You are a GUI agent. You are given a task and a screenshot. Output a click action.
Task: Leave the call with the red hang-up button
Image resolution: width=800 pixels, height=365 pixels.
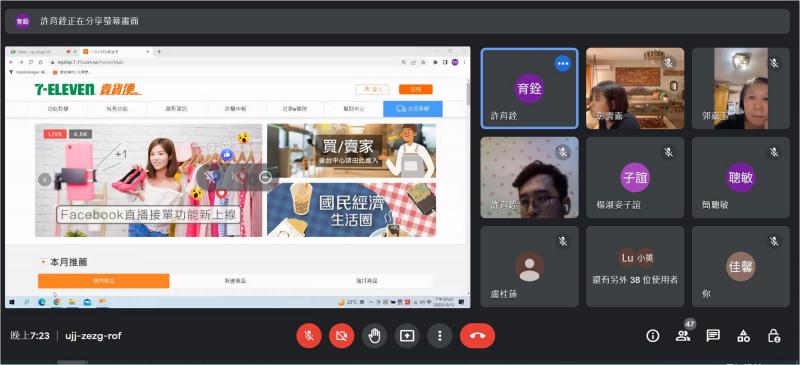pyautogui.click(x=477, y=335)
